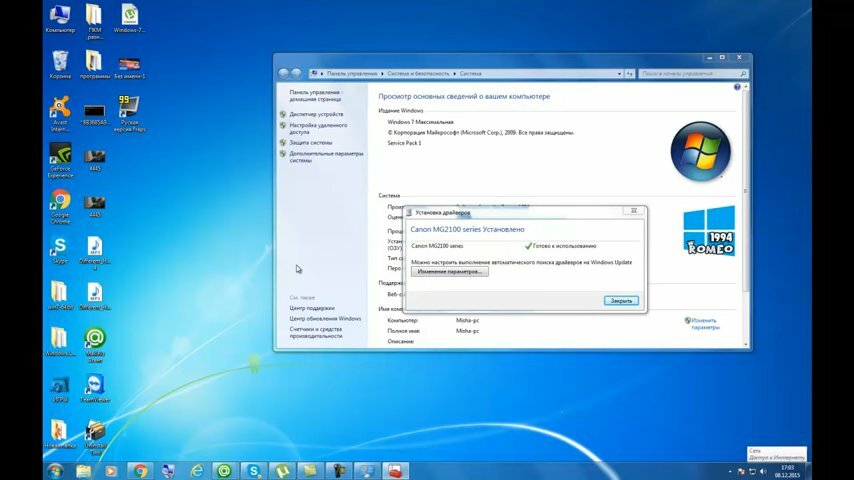The height and width of the screenshot is (480, 854).
Task: Select the Без имени-1 image file
Action: point(129,68)
